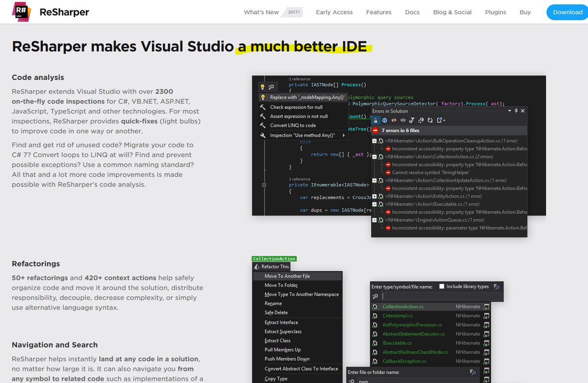Click the refresh arrows icon in Errors toolbar

(x=430, y=120)
